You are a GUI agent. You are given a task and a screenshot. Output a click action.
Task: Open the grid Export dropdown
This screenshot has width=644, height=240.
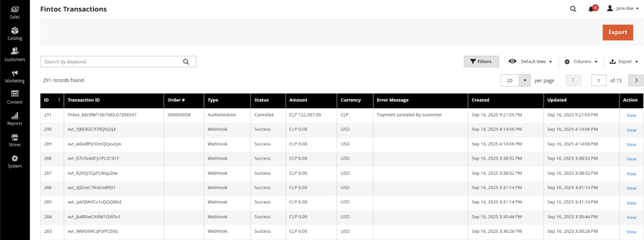pyautogui.click(x=623, y=62)
